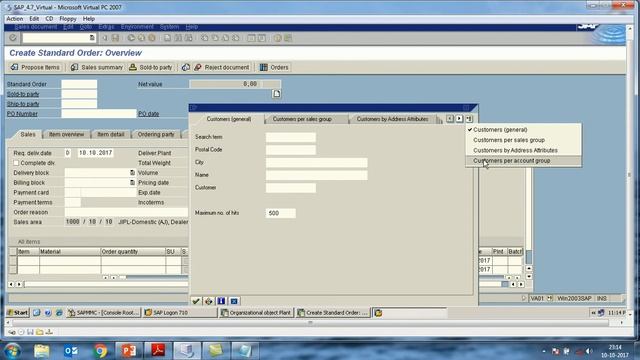Click the blue Information icon in search dialog

click(x=221, y=301)
